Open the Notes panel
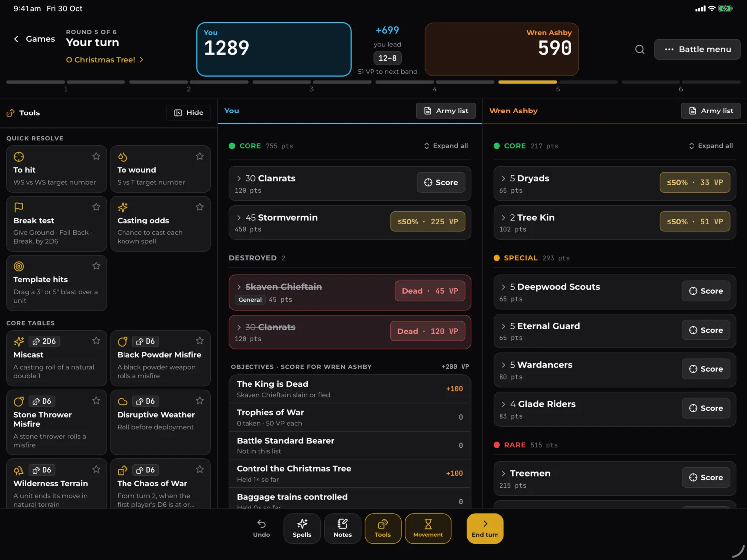This screenshot has width=747, height=560. coord(343,529)
